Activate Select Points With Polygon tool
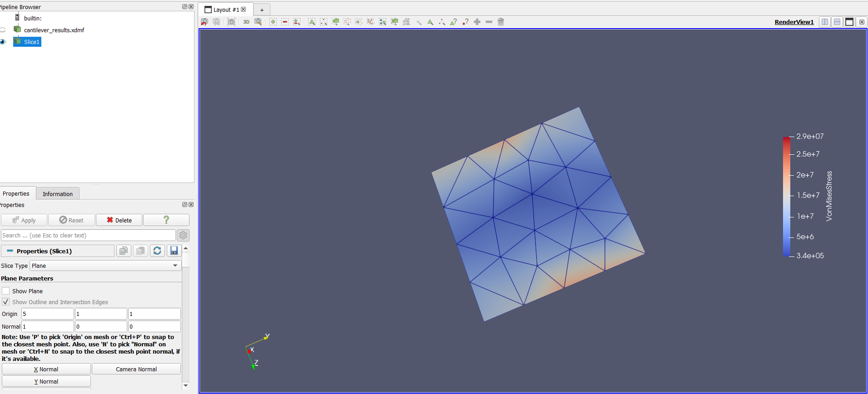 coord(371,22)
